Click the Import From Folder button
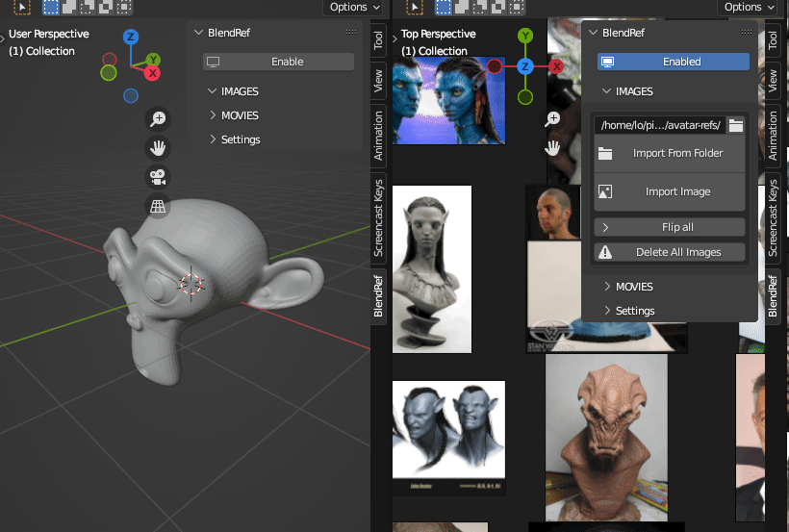This screenshot has width=789, height=532. 670,154
